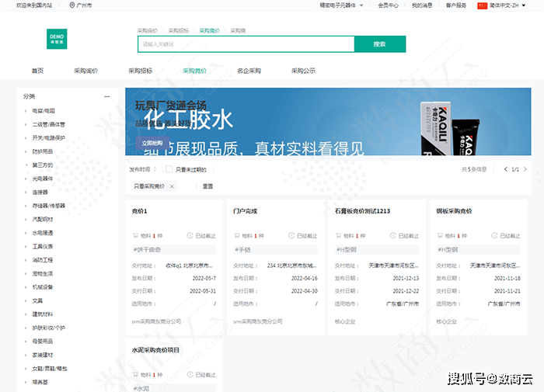Click the clock icon in 门户完成 card
The width and height of the screenshot is (544, 392).
291,236
